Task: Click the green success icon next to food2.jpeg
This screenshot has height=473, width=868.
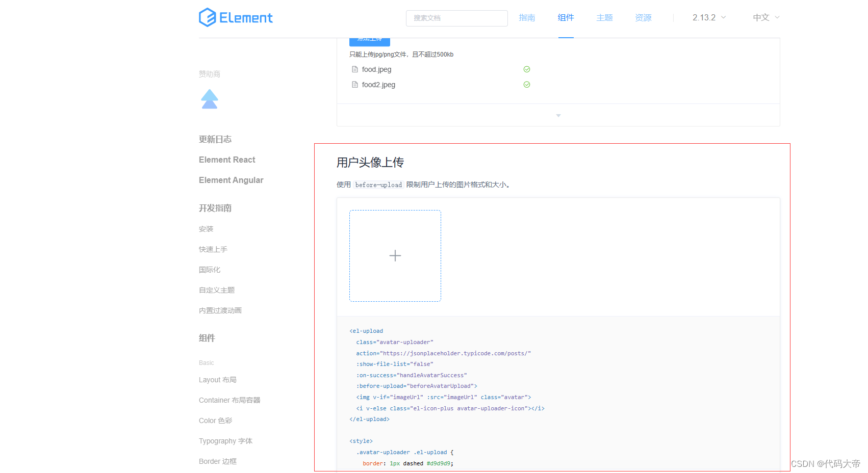Action: coord(526,84)
